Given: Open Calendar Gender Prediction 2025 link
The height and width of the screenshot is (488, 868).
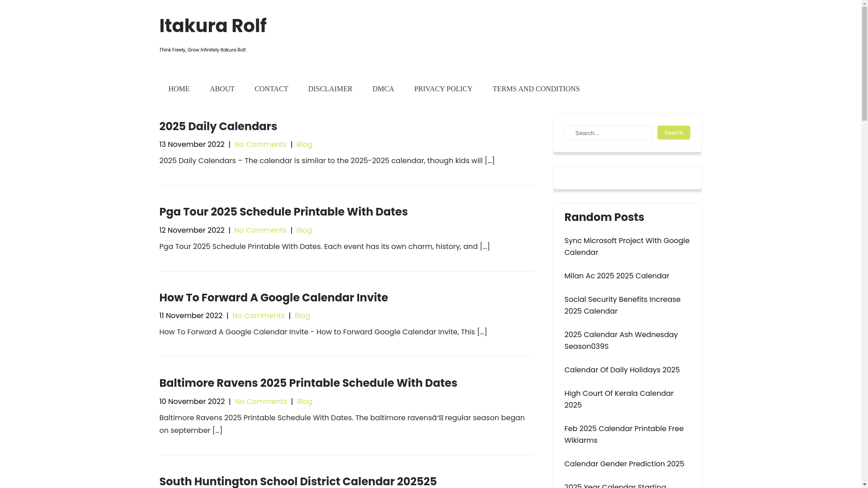Looking at the screenshot, I should tap(624, 464).
